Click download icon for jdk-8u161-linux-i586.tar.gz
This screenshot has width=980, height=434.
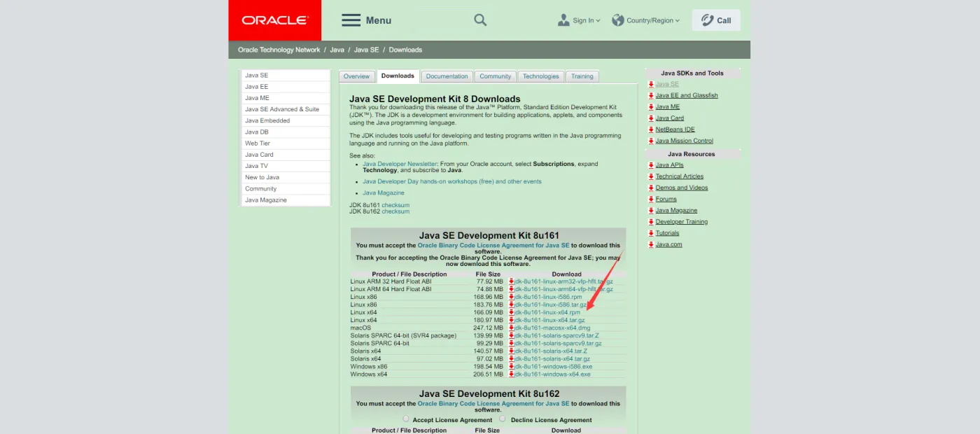pyautogui.click(x=511, y=304)
